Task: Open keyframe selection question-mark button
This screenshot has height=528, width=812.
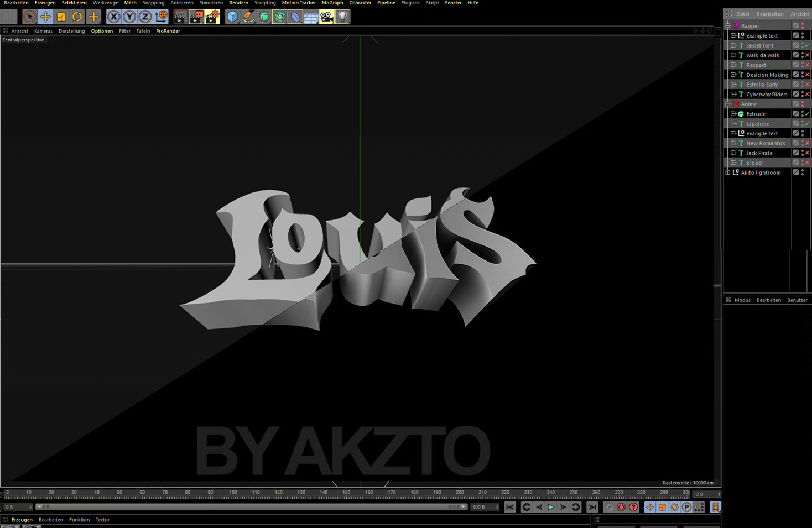Action: [633, 507]
